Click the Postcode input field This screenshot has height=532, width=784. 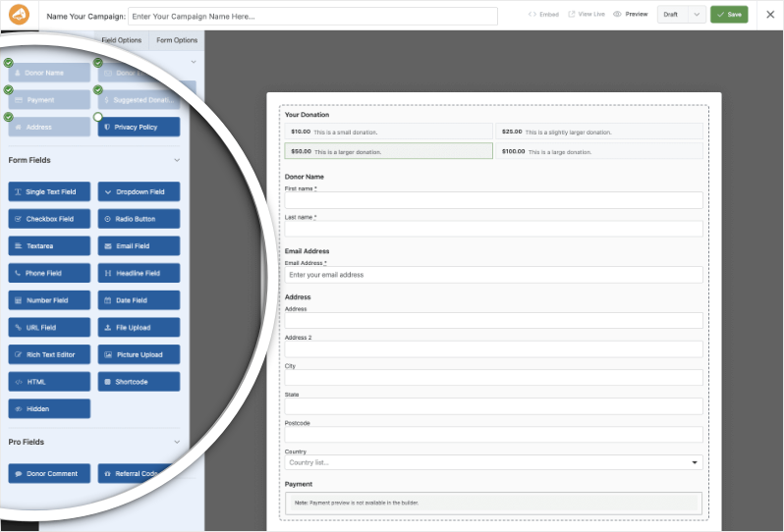tap(493, 434)
